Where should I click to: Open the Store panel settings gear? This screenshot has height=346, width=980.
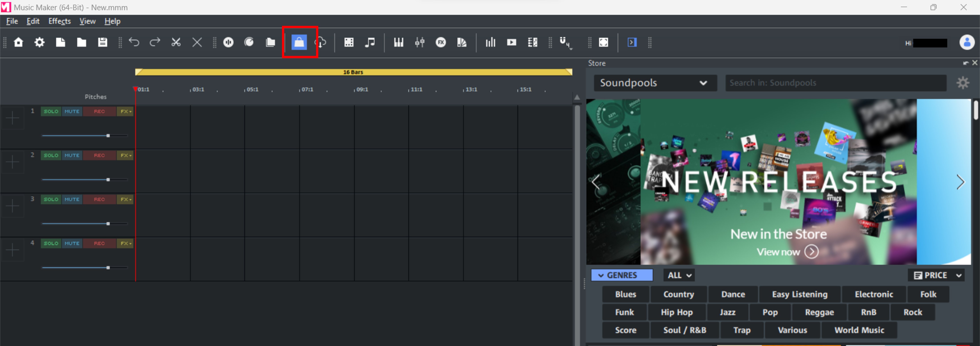962,83
